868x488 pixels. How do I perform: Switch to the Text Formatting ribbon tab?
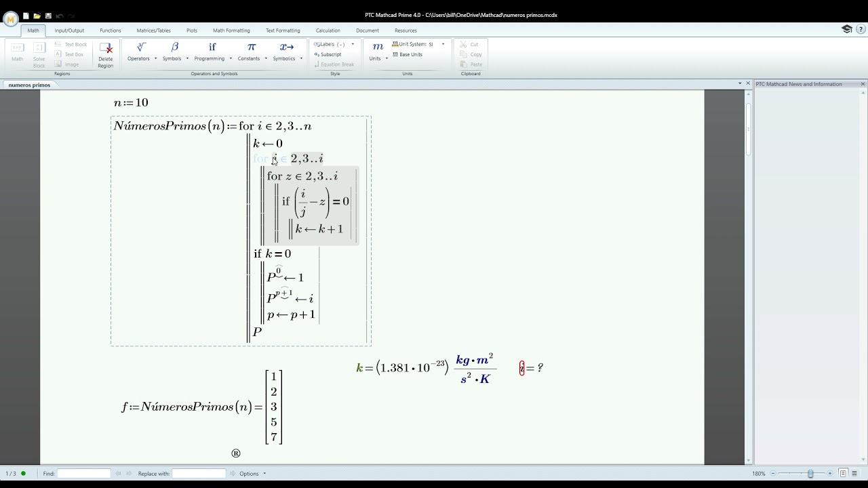(x=283, y=30)
